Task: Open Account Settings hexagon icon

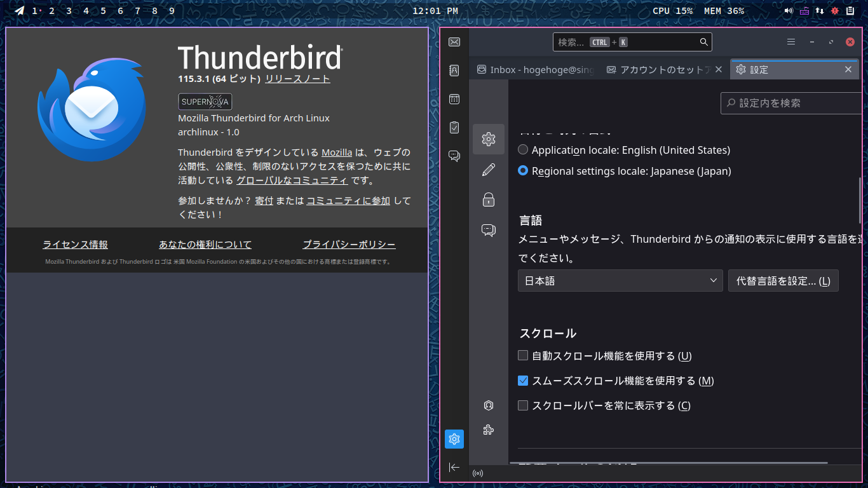Action: (x=489, y=405)
